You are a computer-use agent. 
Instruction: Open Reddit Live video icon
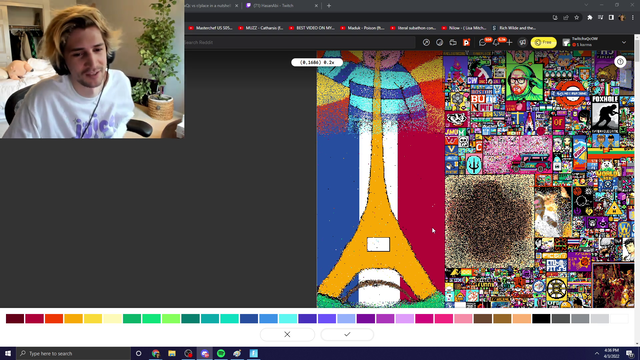[x=453, y=42]
